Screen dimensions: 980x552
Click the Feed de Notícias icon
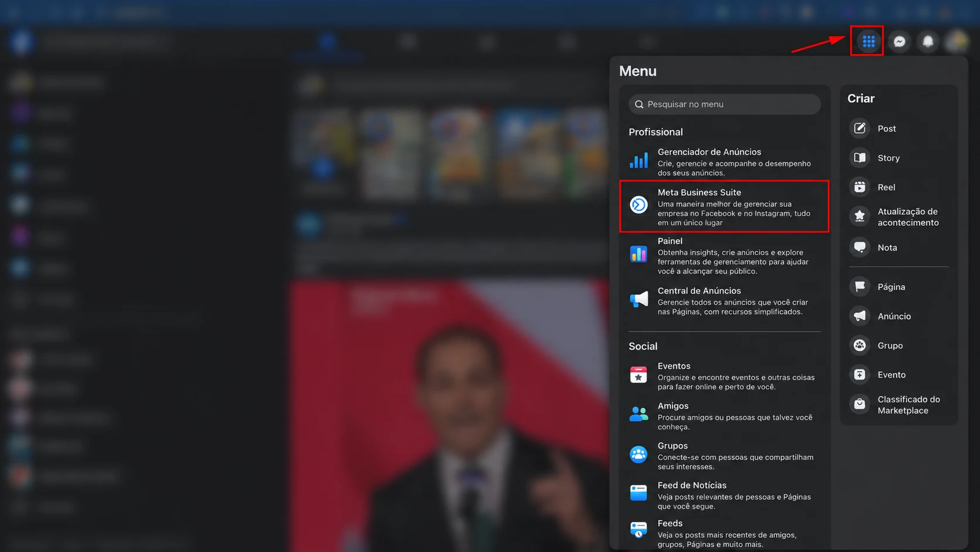tap(638, 493)
